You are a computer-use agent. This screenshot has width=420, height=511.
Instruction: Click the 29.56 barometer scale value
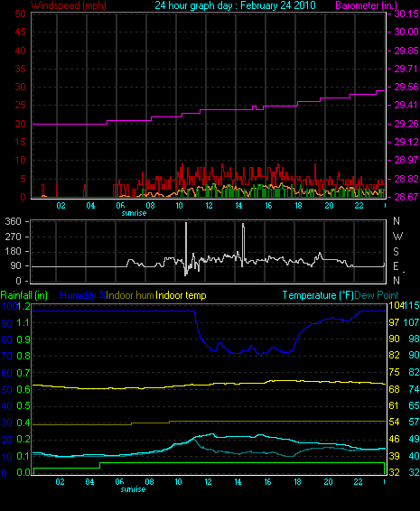tap(406, 87)
